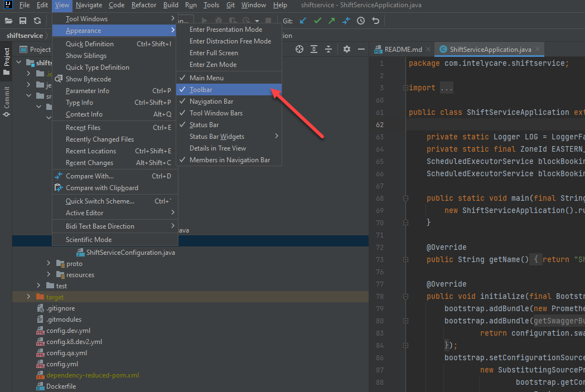Open the Navigate menu
The height and width of the screenshot is (392, 585).
click(x=89, y=5)
